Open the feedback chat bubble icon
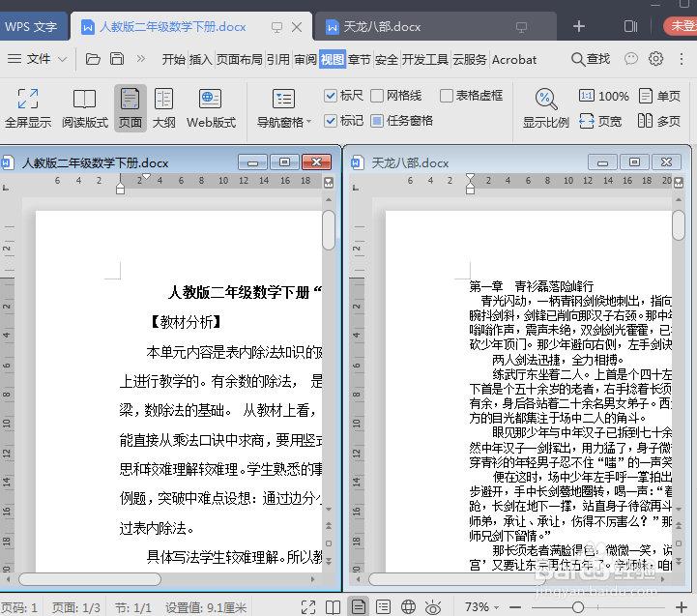 pyautogui.click(x=630, y=59)
